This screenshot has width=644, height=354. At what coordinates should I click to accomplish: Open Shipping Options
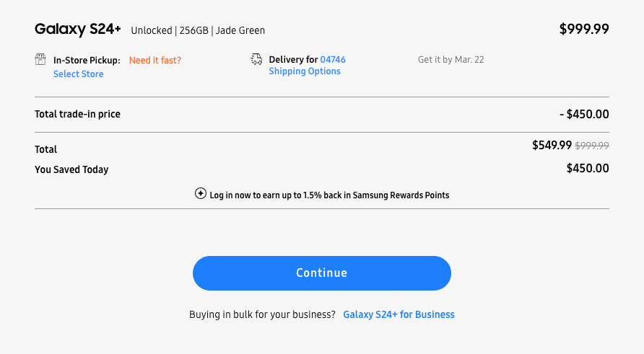[305, 71]
